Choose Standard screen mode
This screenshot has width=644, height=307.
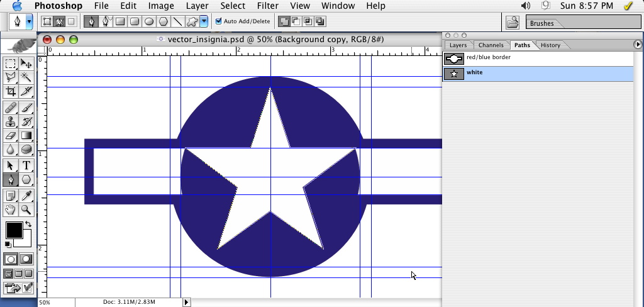(x=8, y=273)
